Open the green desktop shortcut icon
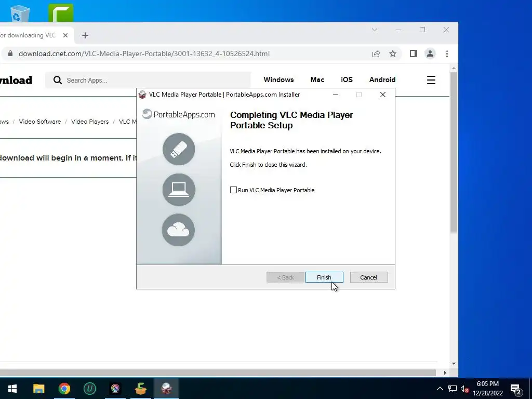 point(61,13)
